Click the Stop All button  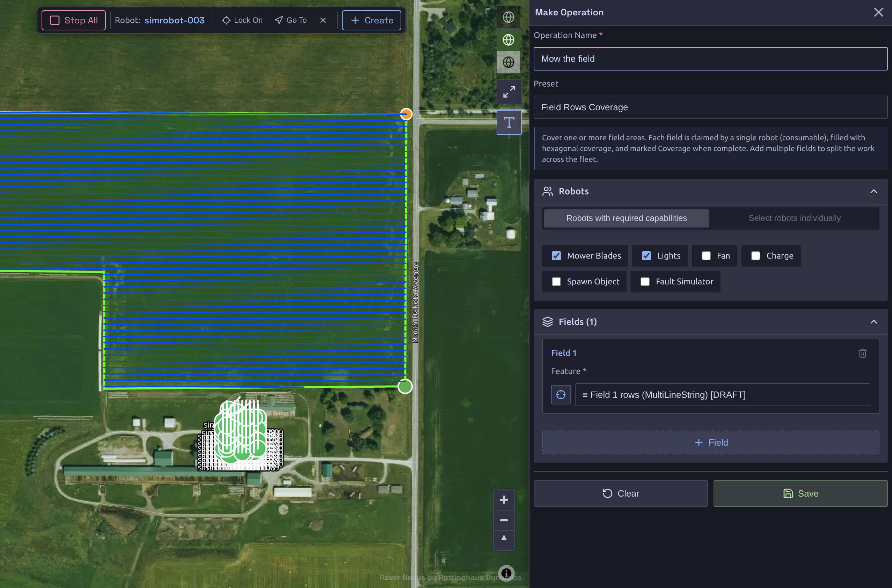[x=74, y=20]
